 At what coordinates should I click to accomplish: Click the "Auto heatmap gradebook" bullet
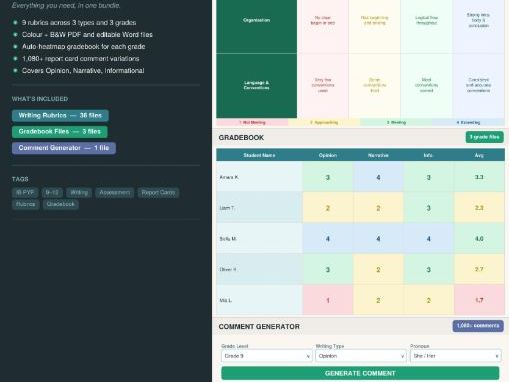click(84, 47)
